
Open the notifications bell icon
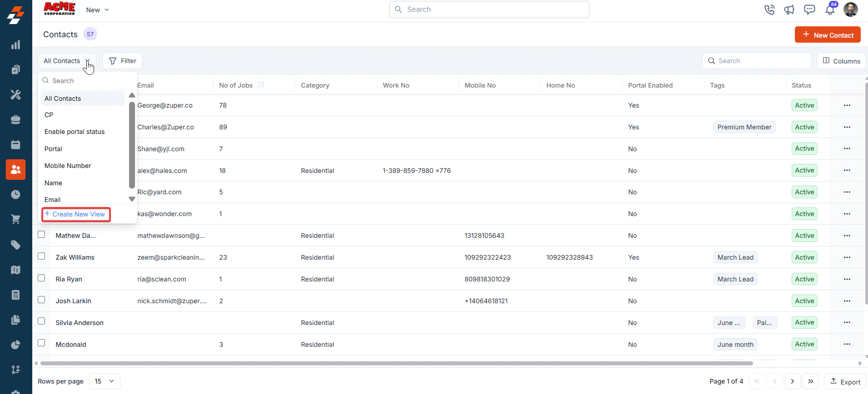coord(830,9)
